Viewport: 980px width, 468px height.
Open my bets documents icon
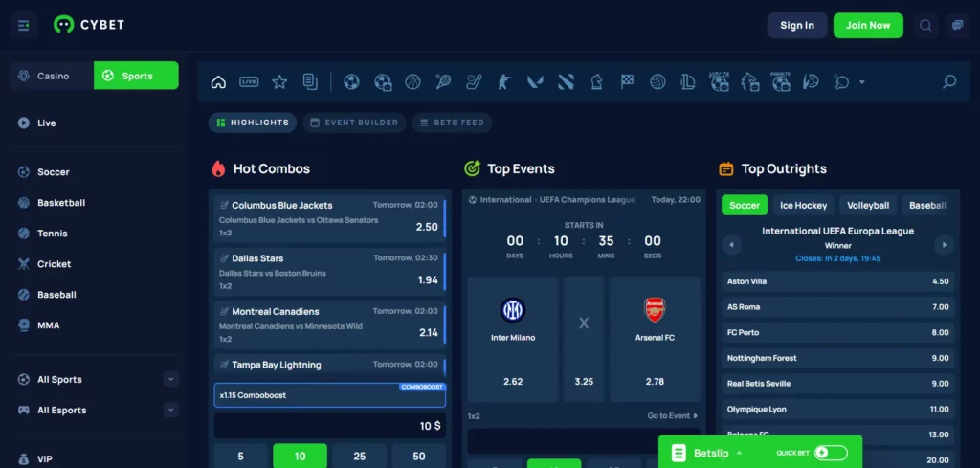[310, 82]
